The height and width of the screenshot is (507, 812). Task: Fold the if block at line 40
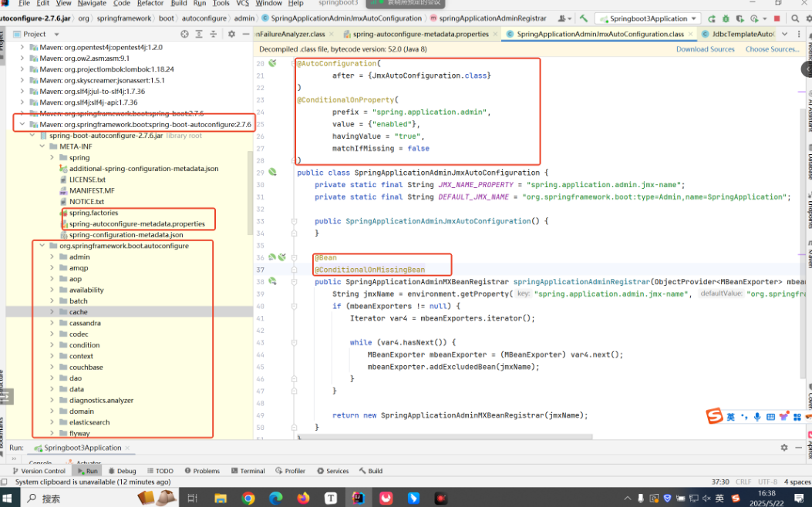294,306
